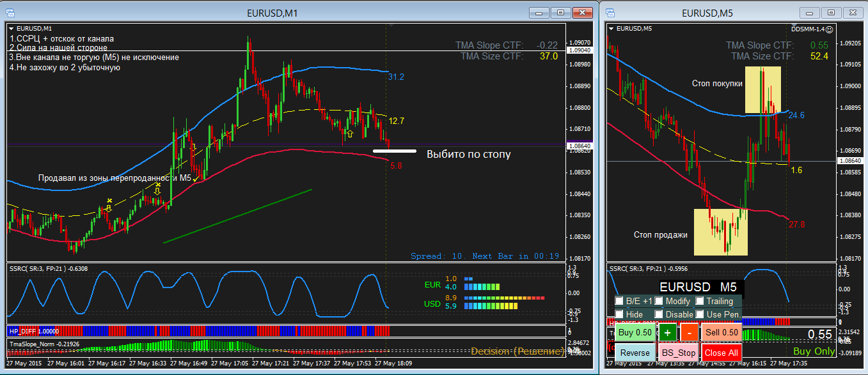Select the green trend line on M1 chart
Screen dimensions: 868x375
[237, 216]
